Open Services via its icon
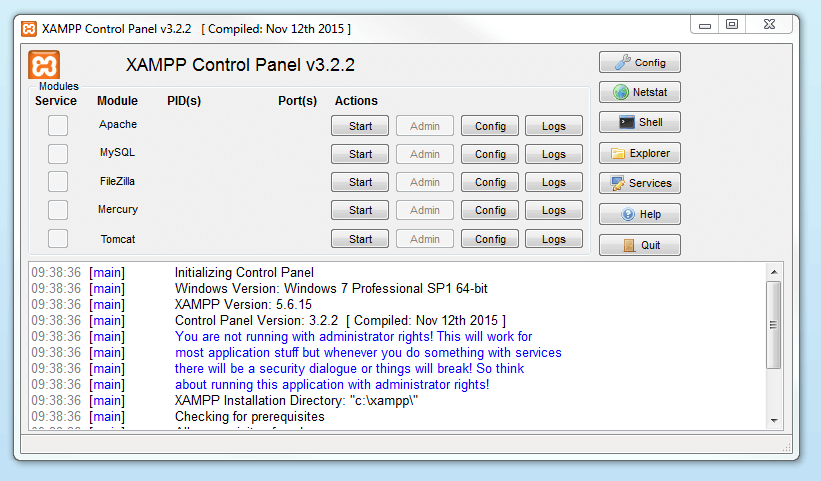The width and height of the screenshot is (821, 481). click(616, 184)
